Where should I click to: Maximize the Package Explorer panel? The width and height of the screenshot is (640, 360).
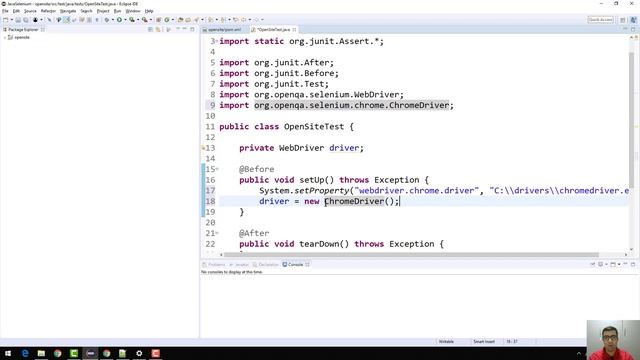pyautogui.click(x=192, y=29)
